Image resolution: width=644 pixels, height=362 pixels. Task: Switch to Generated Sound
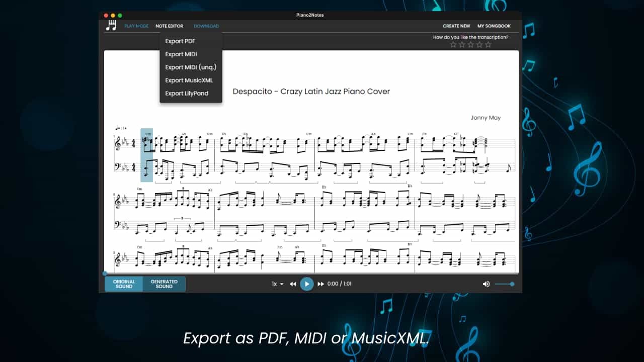coord(165,284)
